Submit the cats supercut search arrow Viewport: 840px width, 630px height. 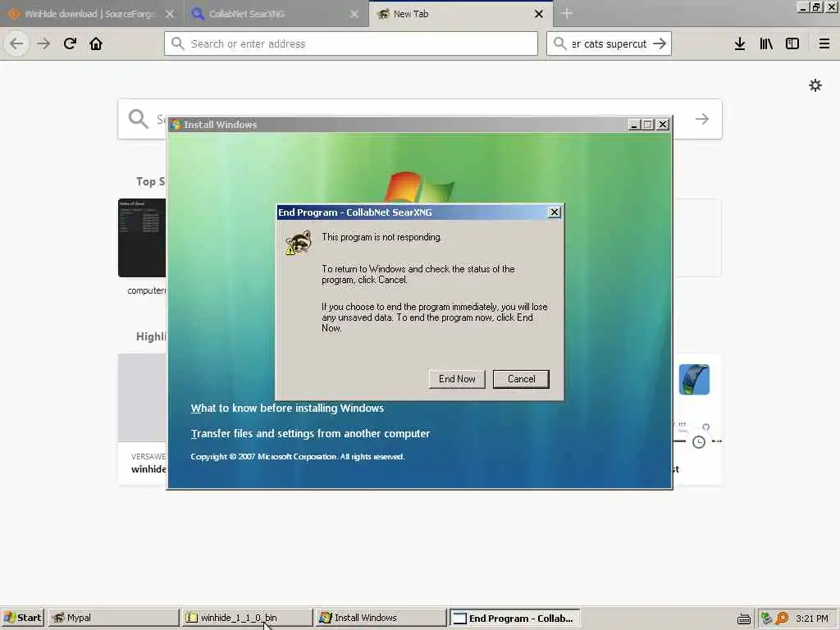point(660,43)
